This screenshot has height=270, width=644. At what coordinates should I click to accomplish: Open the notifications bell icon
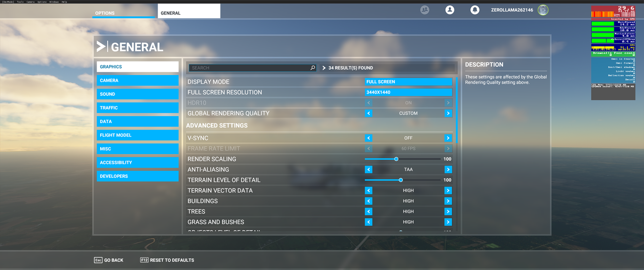(474, 10)
